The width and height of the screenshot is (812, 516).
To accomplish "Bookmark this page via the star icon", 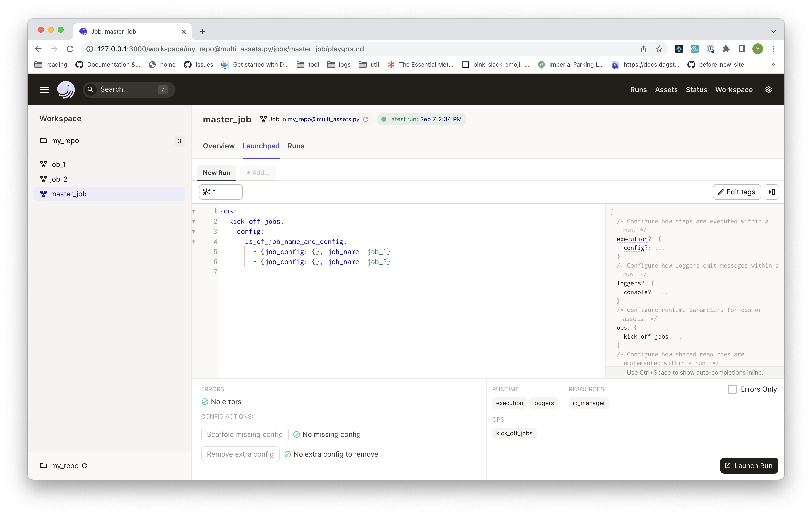I will [659, 49].
